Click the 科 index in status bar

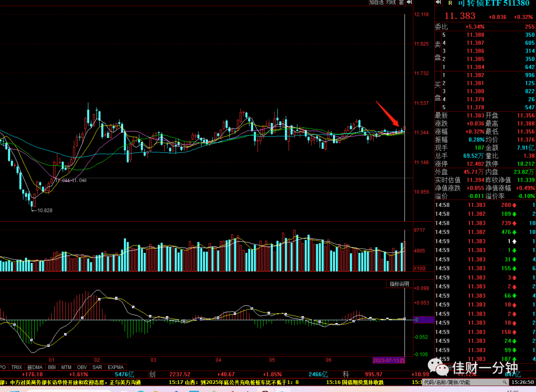(346, 374)
